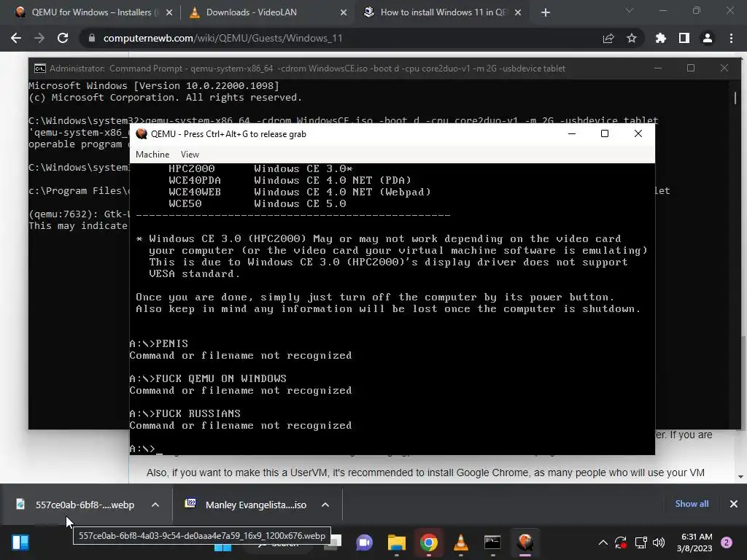
Task: Open the notification center badge
Action: tap(727, 542)
